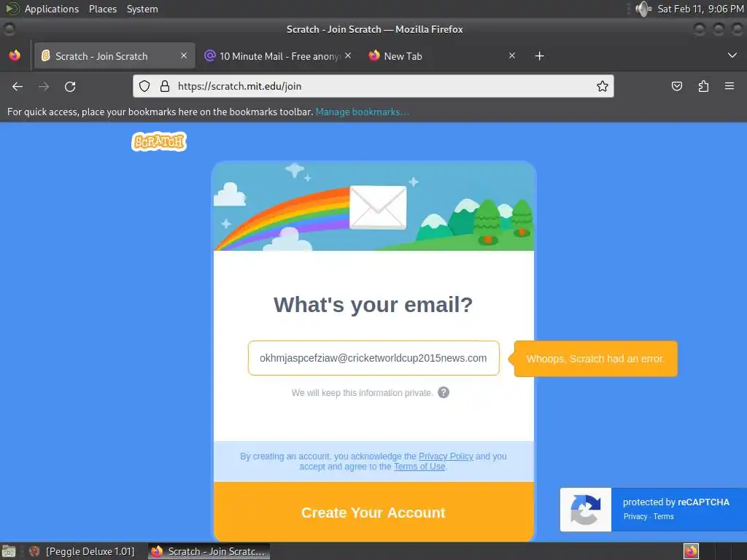The height and width of the screenshot is (560, 747).
Task: Click the Scratch logo
Action: click(x=159, y=141)
